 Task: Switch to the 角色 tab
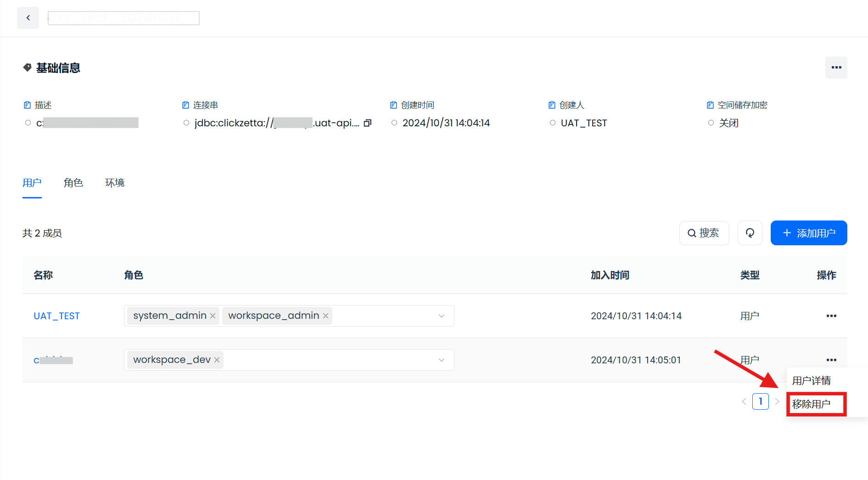click(73, 183)
